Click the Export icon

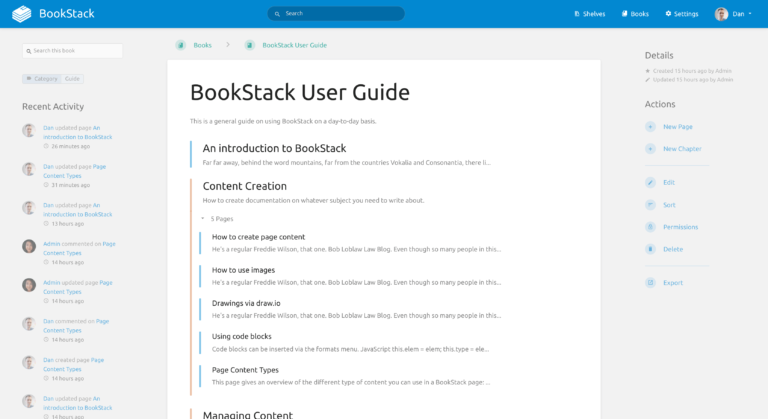(x=650, y=283)
